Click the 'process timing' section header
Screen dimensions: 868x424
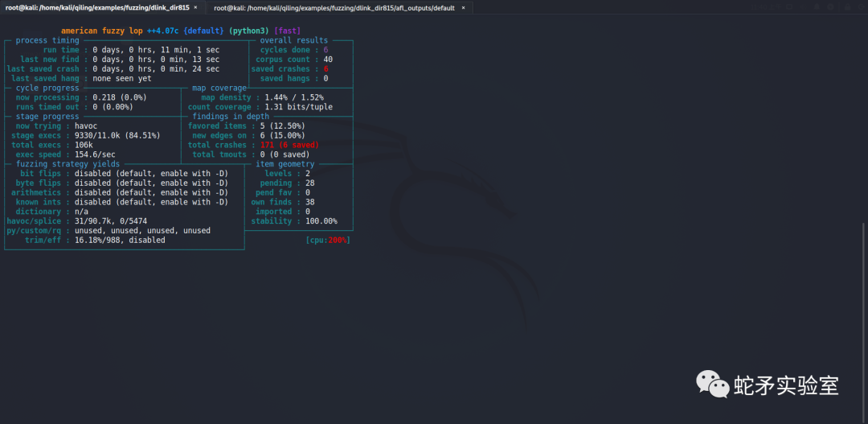coord(47,40)
